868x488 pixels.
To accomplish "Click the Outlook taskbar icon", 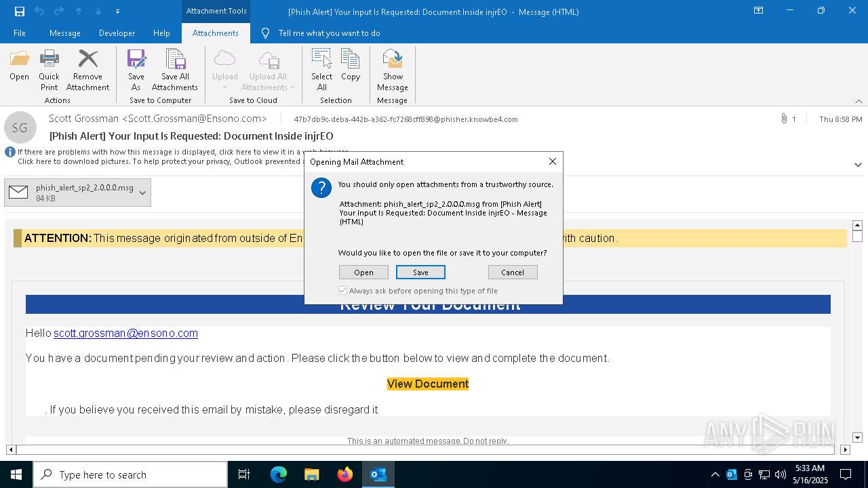I will pyautogui.click(x=378, y=474).
